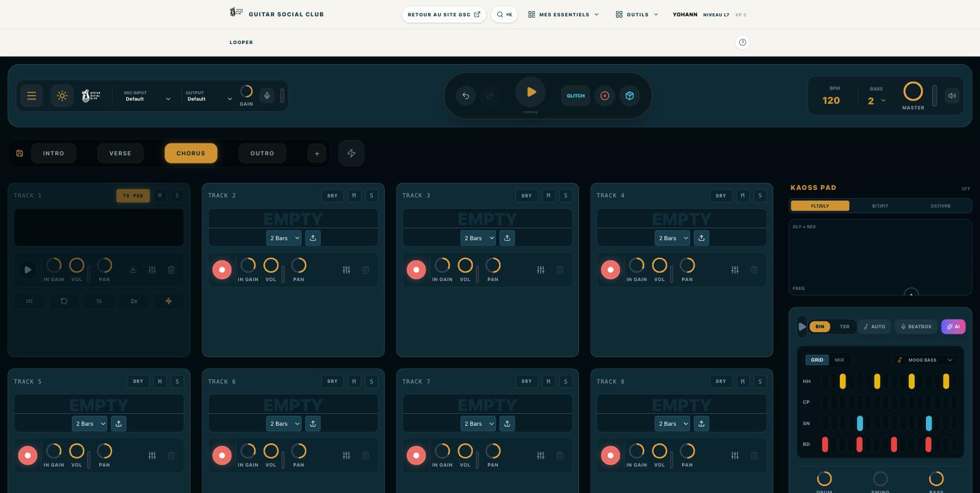The height and width of the screenshot is (493, 980).
Task: Activate the GLITCH effect button
Action: [x=576, y=96]
